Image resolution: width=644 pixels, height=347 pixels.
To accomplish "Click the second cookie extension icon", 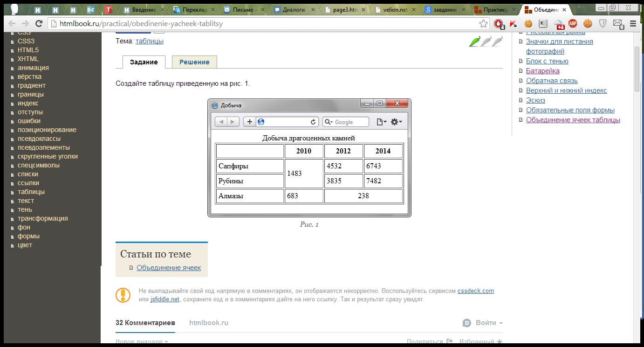I will click(588, 23).
